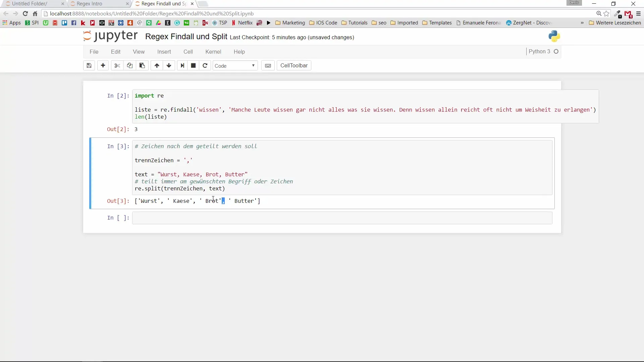Screen dimensions: 644x362
Task: Interrupt kernel with the stop icon
Action: (x=193, y=66)
